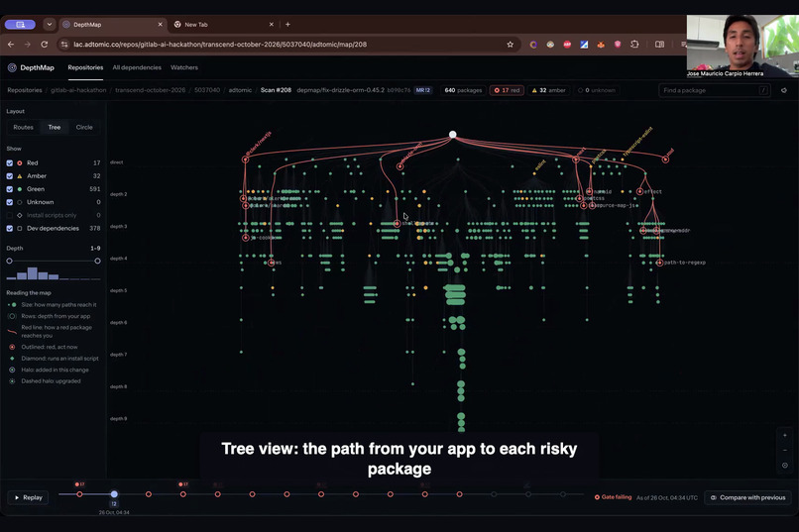Zoom out the map with minus button
The image size is (799, 532).
coord(785,450)
